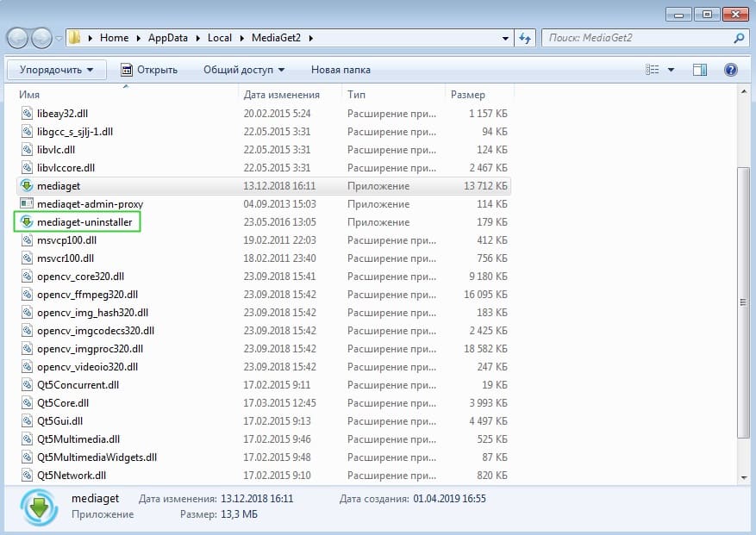Click the Qt5MultimediaWidgets.dll file name
Screen dimensions: 756x535
coord(97,457)
